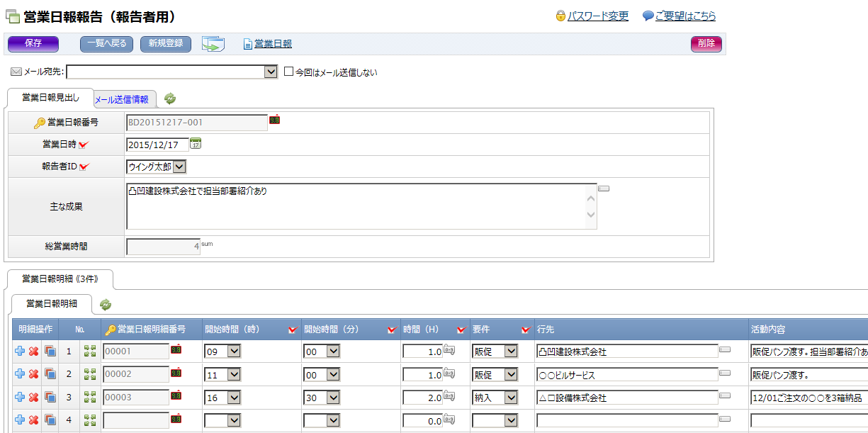Switch to the メール送信情報 tab
Screen dimensions: 868x433
(121, 100)
